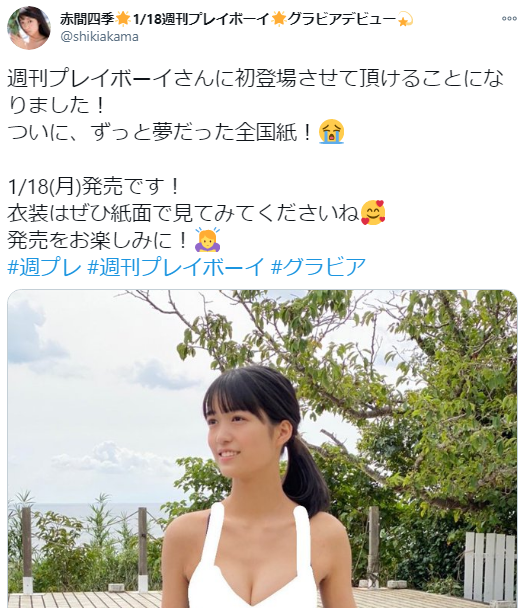Click the second star emoji before グラビアデビュー
This screenshot has height=608, width=526.
279,19
